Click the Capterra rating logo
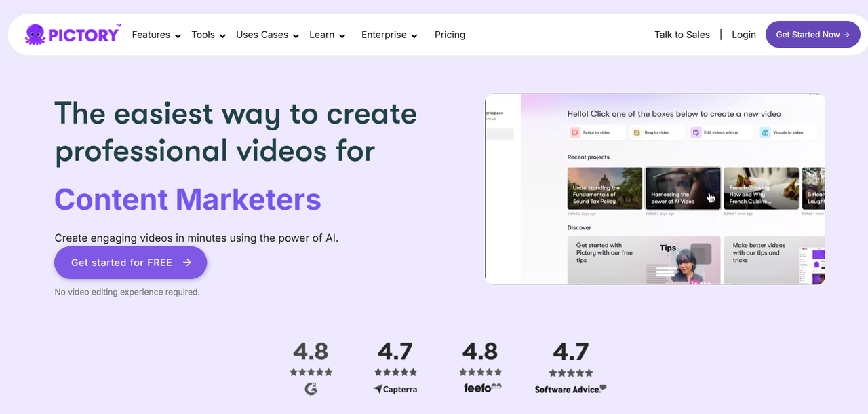 pos(395,389)
